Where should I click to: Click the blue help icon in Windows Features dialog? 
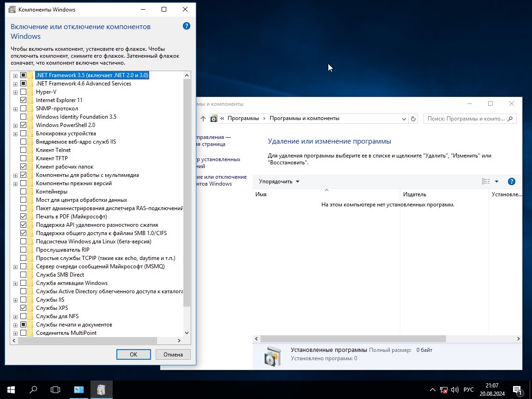click(186, 26)
